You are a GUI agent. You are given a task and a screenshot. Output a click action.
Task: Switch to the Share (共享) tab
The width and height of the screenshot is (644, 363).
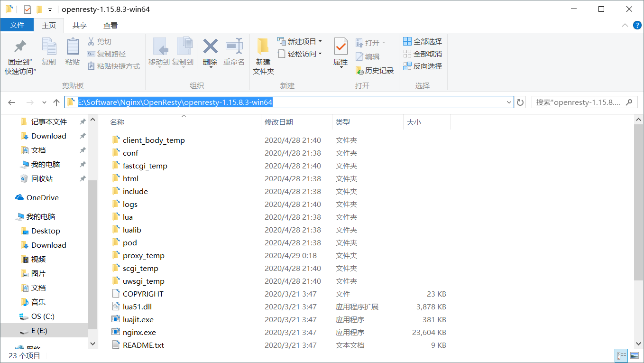tap(80, 25)
